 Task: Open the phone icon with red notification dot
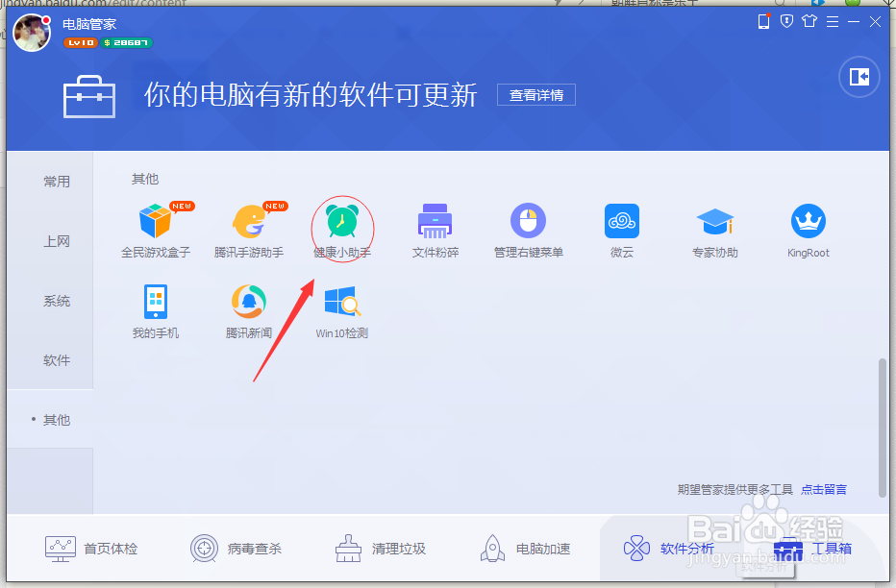(x=763, y=20)
